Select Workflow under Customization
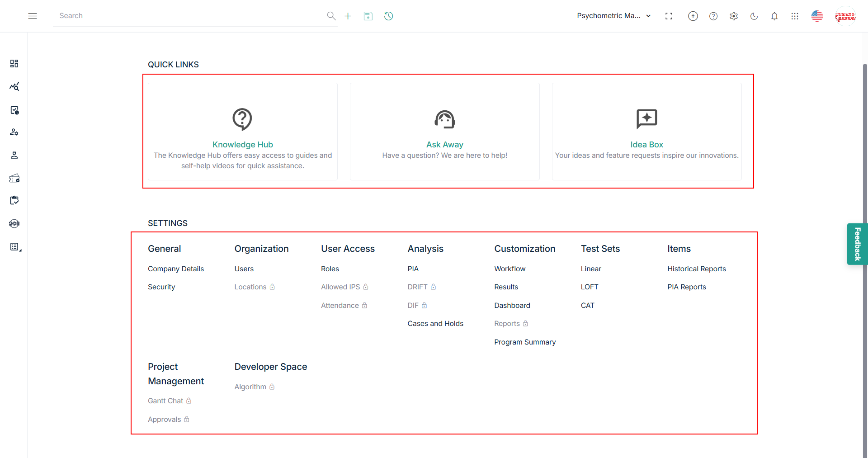Image resolution: width=868 pixels, height=458 pixels. click(509, 269)
